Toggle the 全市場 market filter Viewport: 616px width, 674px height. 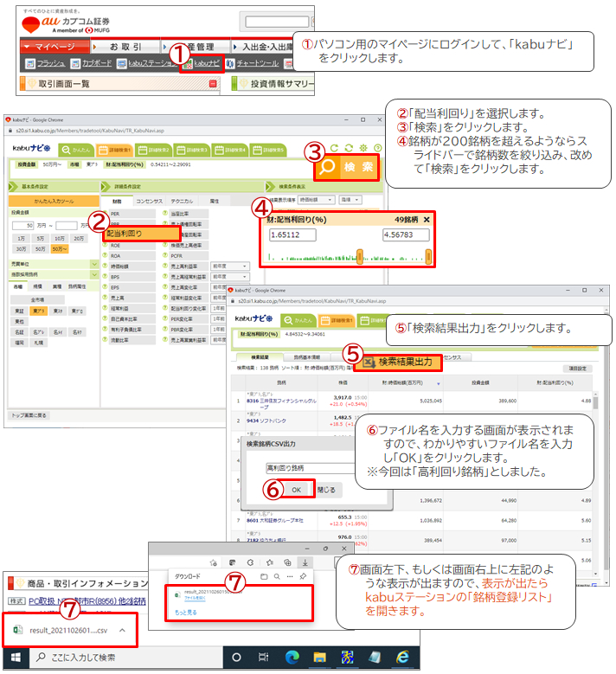point(37,299)
